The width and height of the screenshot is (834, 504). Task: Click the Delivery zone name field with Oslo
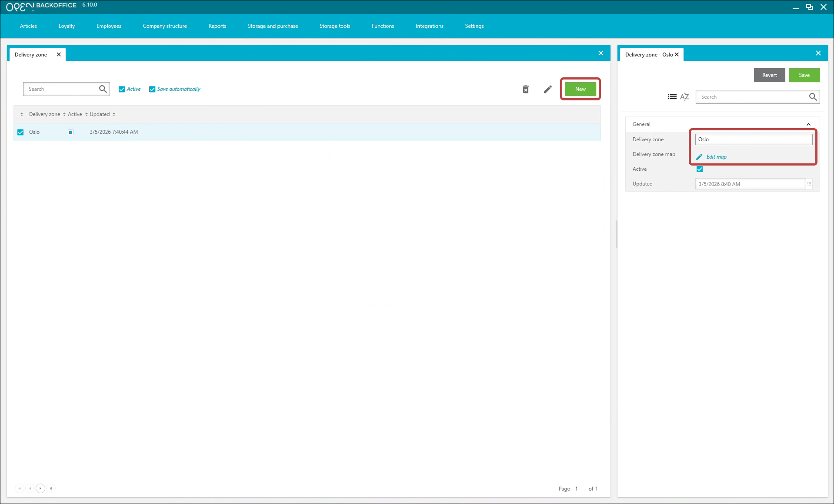pos(754,139)
